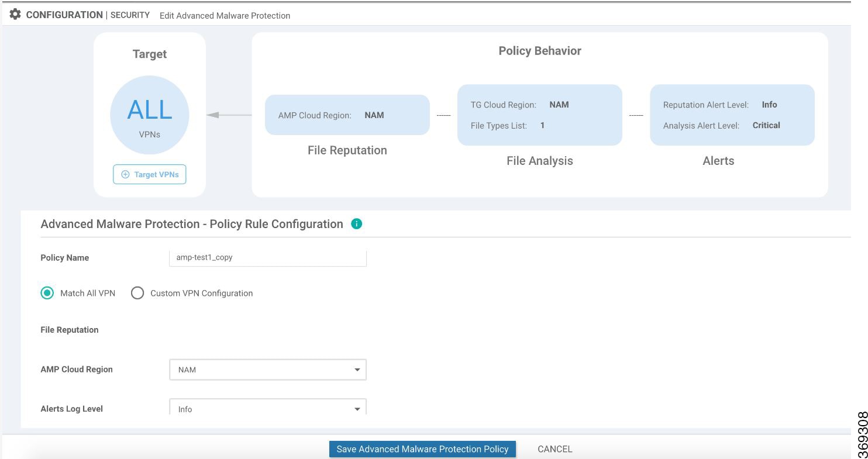Click the SECURITY breadcrumb text
The width and height of the screenshot is (868, 459).
(x=130, y=15)
